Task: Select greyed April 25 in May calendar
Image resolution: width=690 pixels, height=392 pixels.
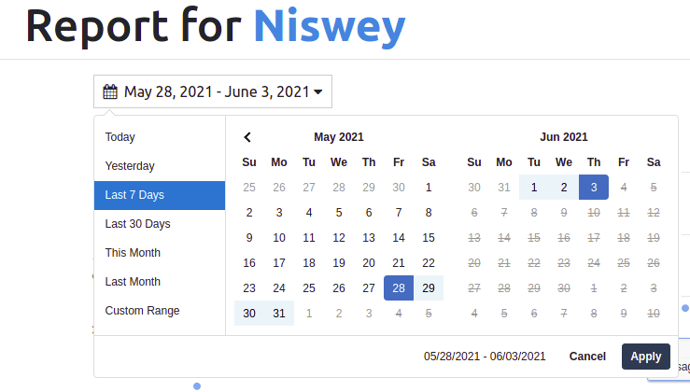Action: pyautogui.click(x=249, y=187)
